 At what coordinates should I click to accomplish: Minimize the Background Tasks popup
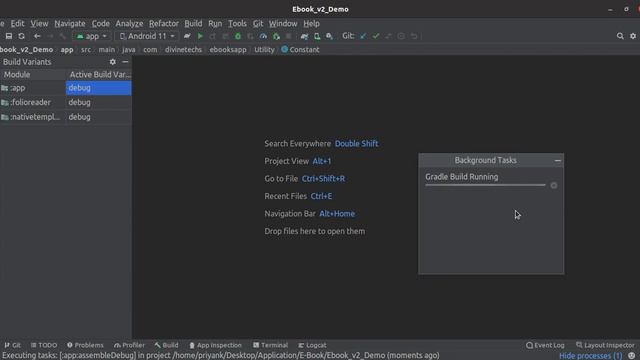(x=558, y=161)
